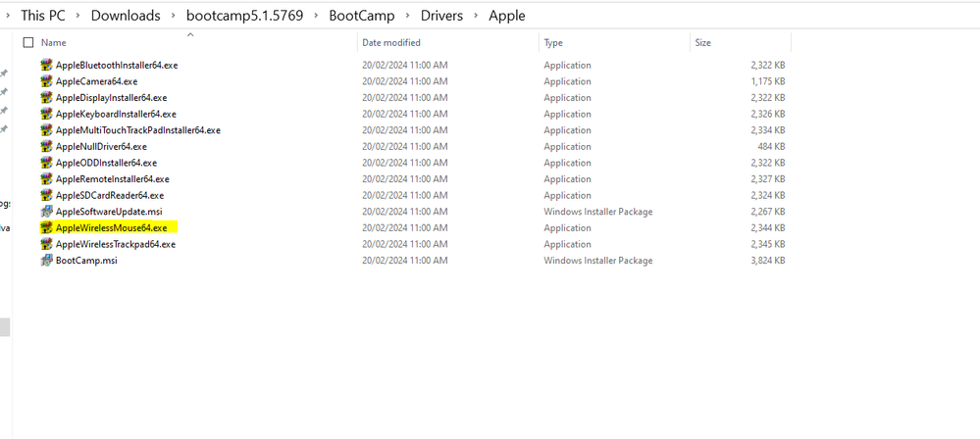Image resolution: width=980 pixels, height=439 pixels.
Task: Click Windows Installer Package type for AppleSoftwareUpdate.msi
Action: [598, 211]
